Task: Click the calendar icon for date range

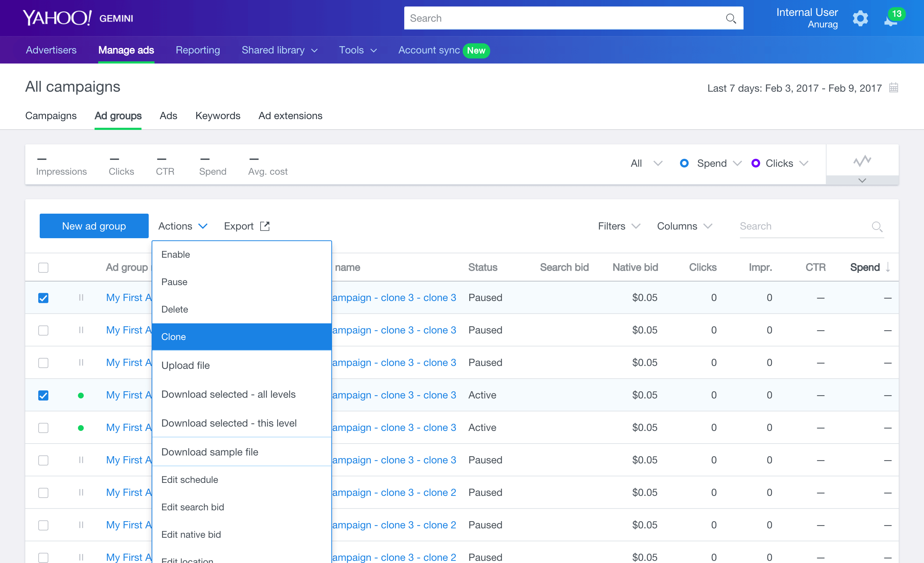Action: (x=892, y=87)
